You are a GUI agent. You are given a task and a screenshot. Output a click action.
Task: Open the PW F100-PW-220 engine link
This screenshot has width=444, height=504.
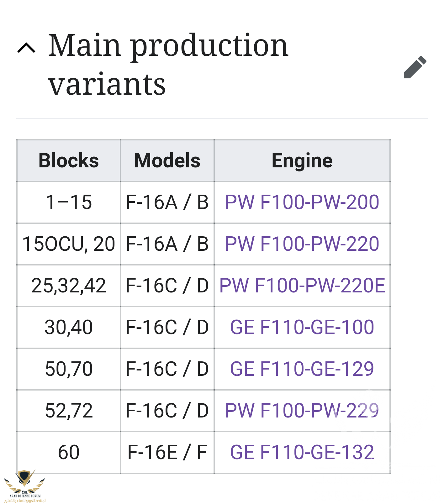302,244
